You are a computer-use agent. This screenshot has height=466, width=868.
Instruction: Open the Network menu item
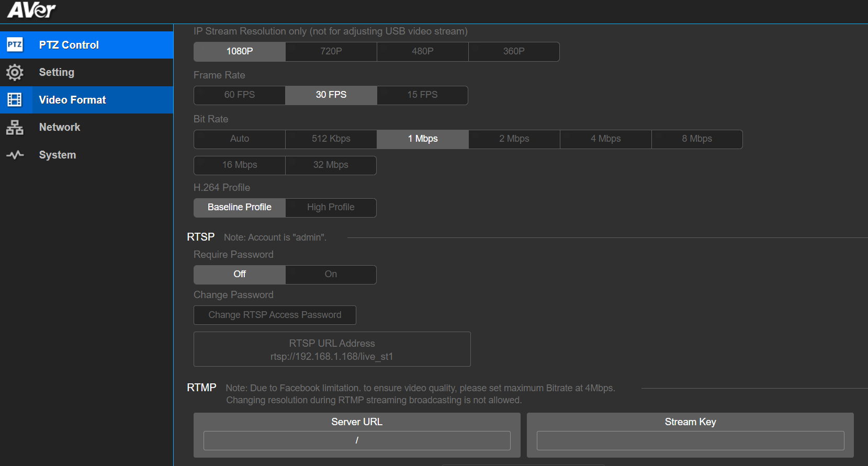[60, 127]
